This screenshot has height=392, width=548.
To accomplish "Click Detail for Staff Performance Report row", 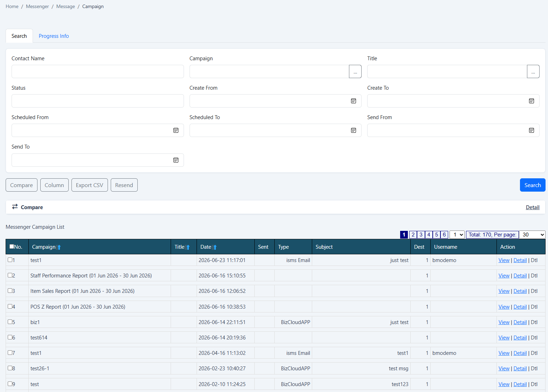I will 520,276.
